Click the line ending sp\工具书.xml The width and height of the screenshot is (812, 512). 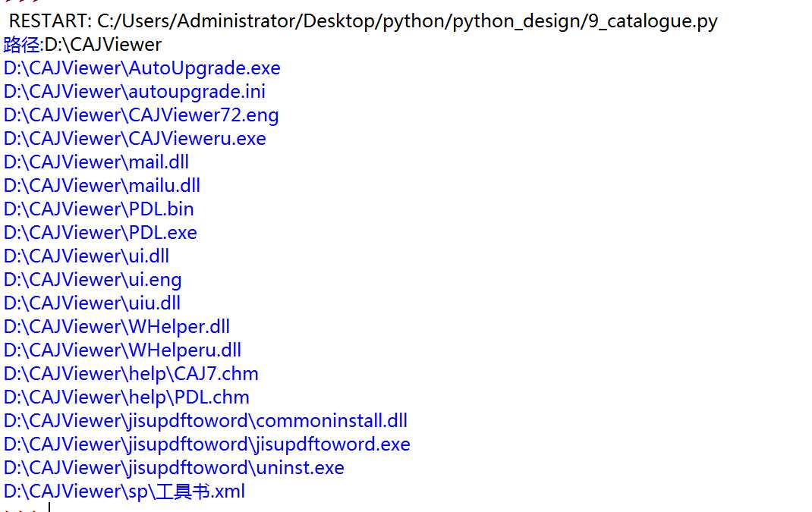pos(124,492)
